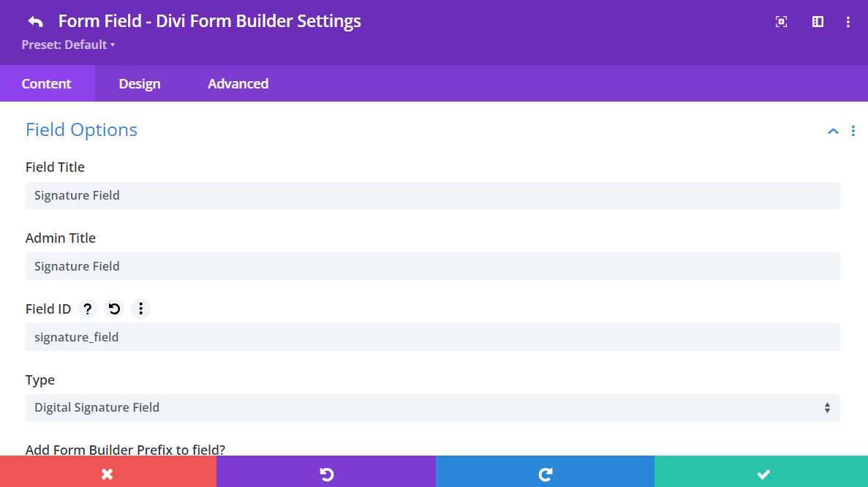Save the form field settings with the checkmark
This screenshot has width=868, height=487.
[763, 472]
